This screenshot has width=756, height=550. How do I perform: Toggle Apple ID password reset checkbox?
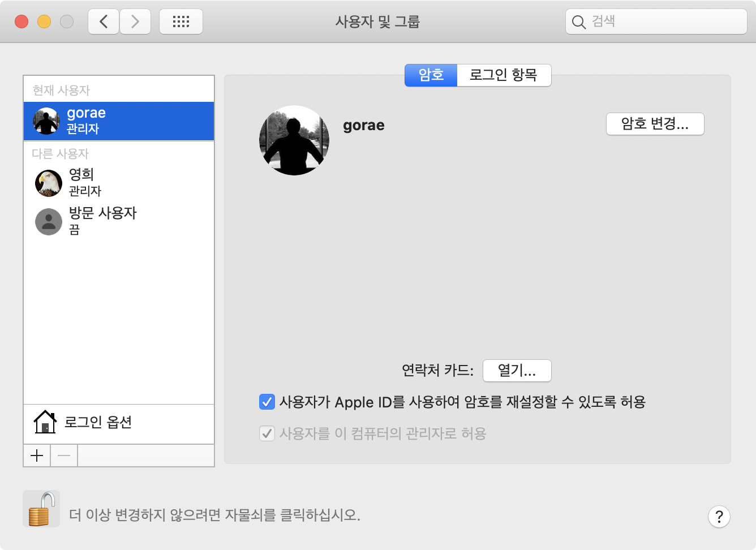(267, 402)
